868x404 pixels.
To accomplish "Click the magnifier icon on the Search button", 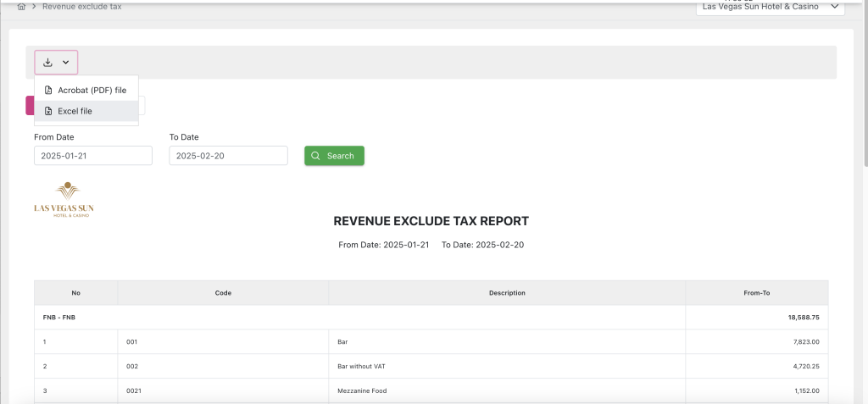I will [316, 156].
